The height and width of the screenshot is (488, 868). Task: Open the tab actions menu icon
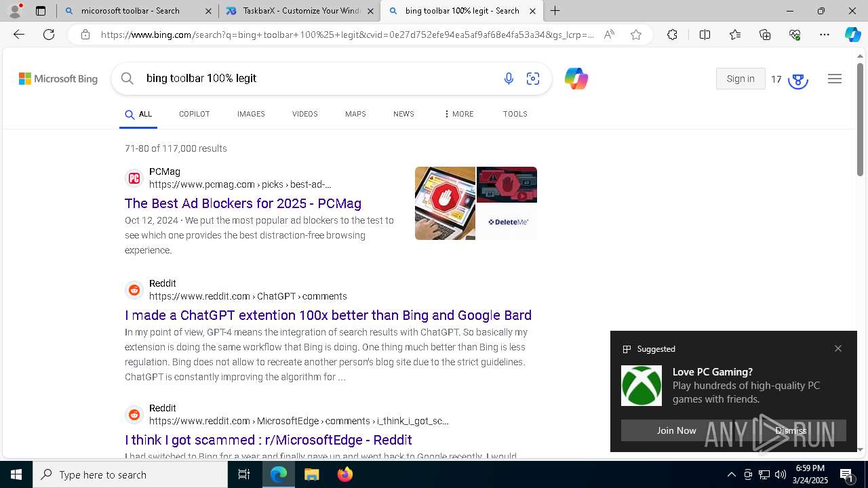[41, 11]
